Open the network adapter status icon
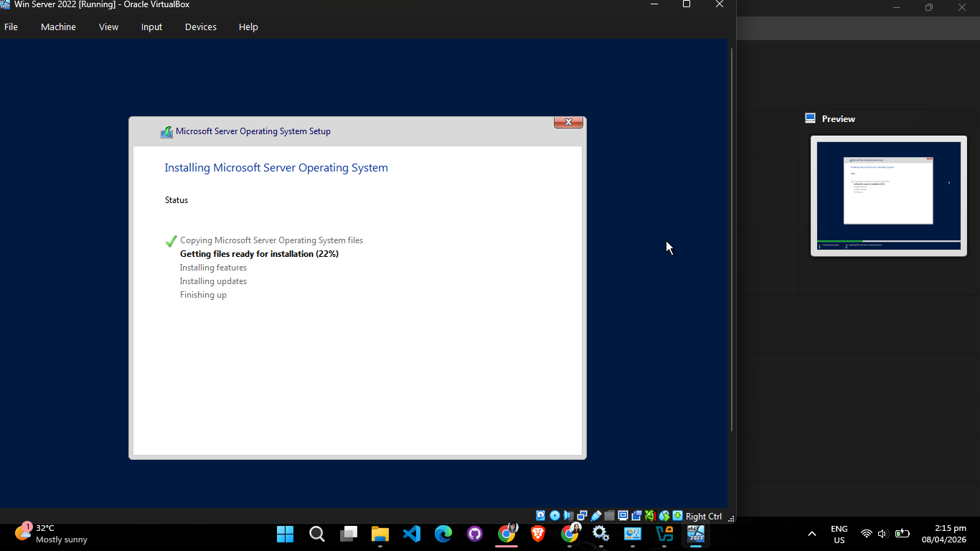The image size is (980, 551). (x=582, y=516)
